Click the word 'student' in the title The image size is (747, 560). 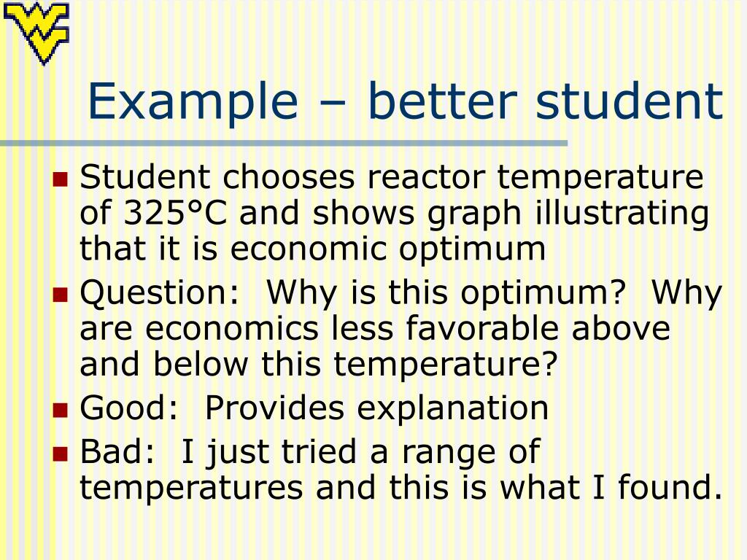(x=630, y=101)
